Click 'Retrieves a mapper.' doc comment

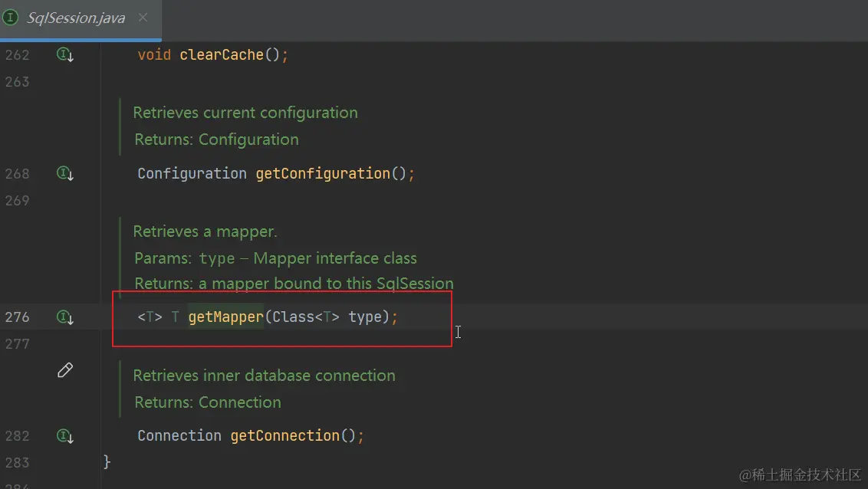(x=205, y=231)
